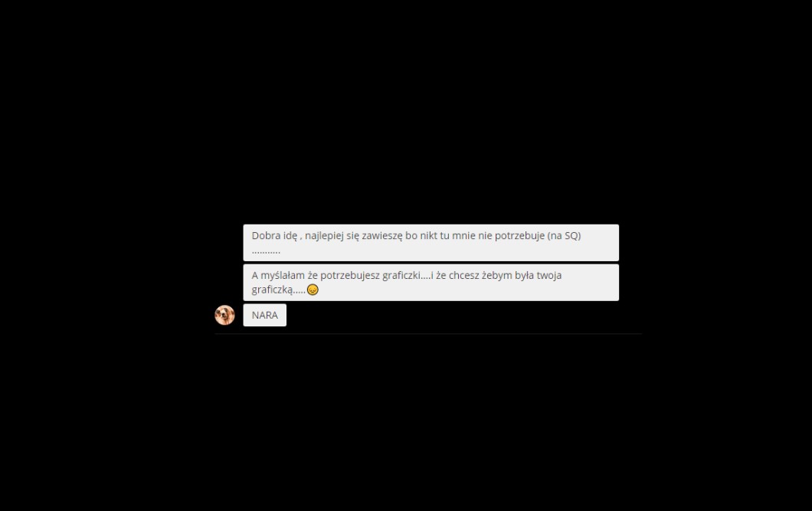812x511 pixels.
Task: Click the sender's round dog avatar
Action: coord(224,315)
